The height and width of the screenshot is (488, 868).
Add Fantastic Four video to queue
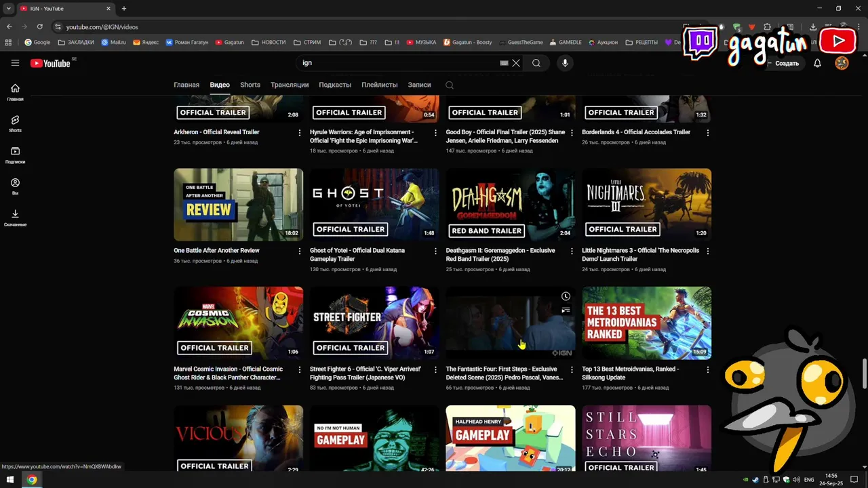point(566,310)
